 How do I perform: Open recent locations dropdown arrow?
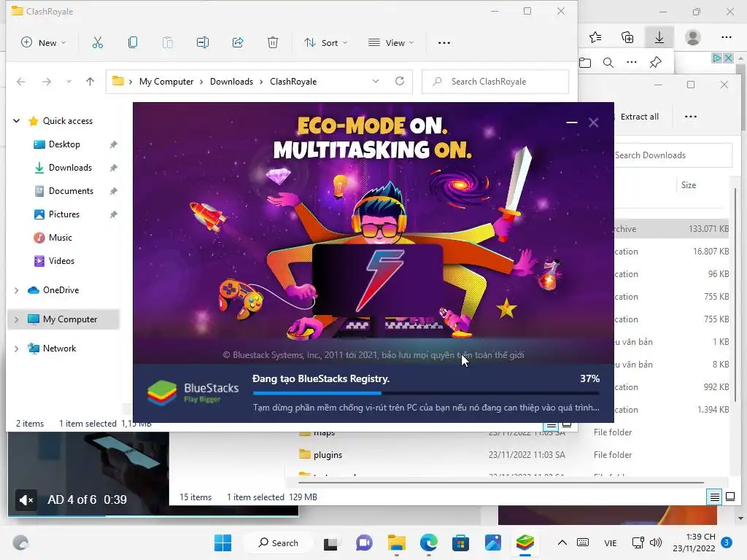(x=69, y=82)
